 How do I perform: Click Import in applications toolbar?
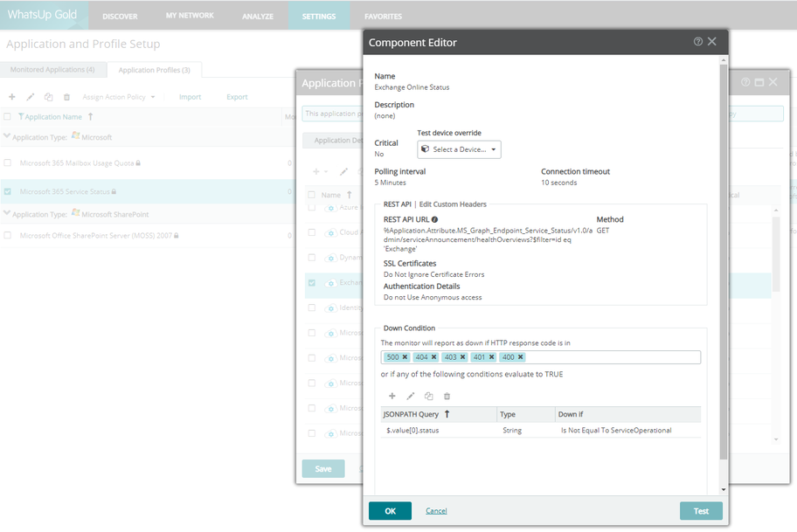click(x=190, y=97)
